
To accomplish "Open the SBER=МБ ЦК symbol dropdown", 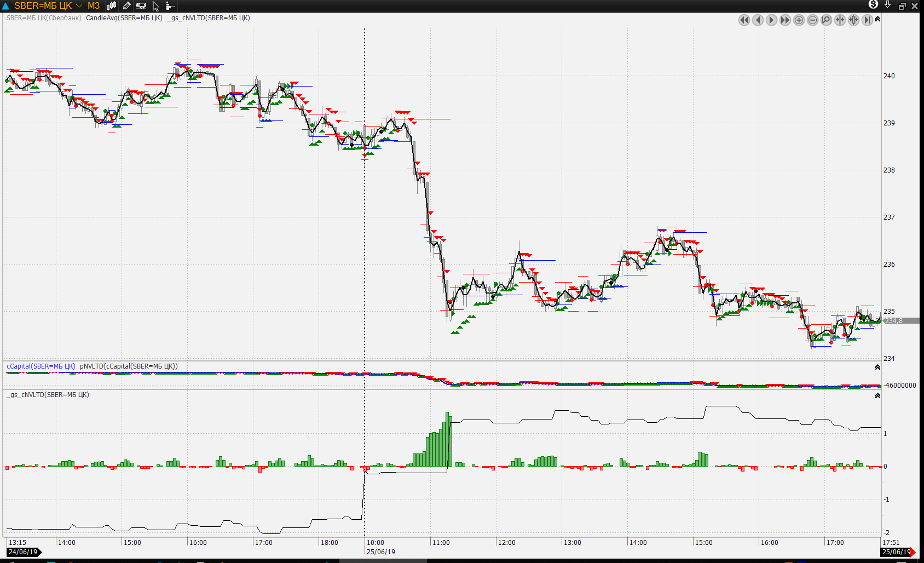I will pyautogui.click(x=79, y=6).
